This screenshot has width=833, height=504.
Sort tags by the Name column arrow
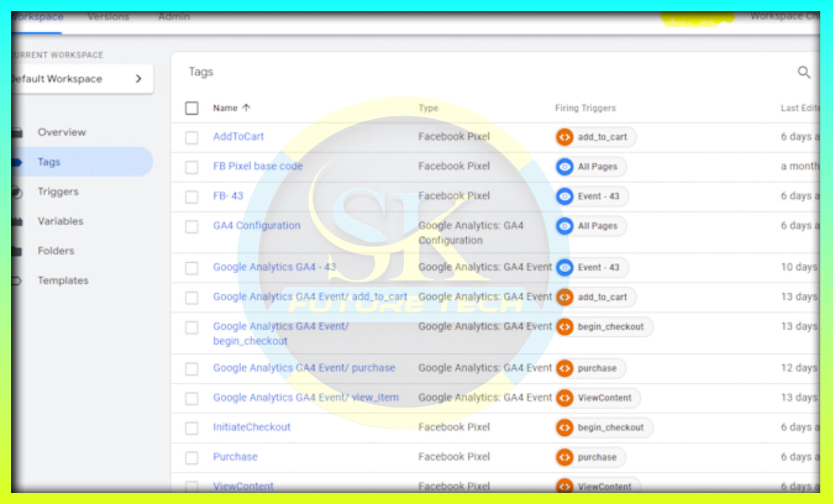click(246, 108)
